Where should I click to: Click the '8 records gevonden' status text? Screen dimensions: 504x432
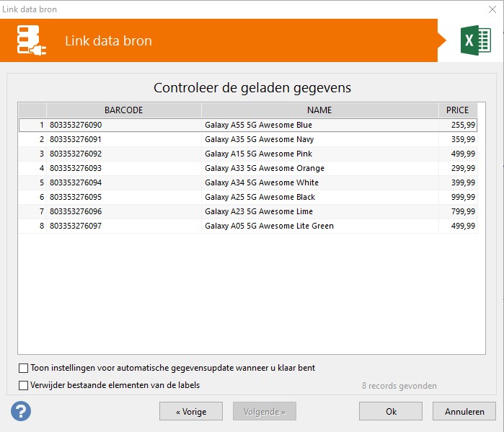pyautogui.click(x=399, y=386)
